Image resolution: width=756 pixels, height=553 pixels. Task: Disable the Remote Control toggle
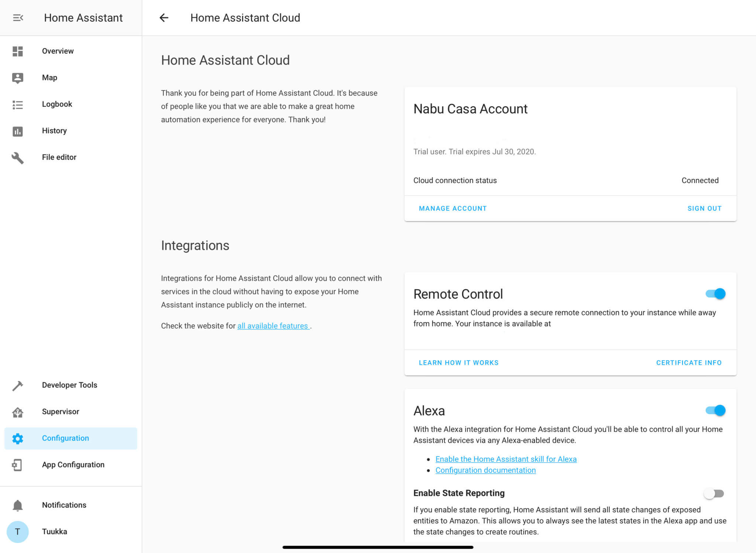tap(715, 294)
